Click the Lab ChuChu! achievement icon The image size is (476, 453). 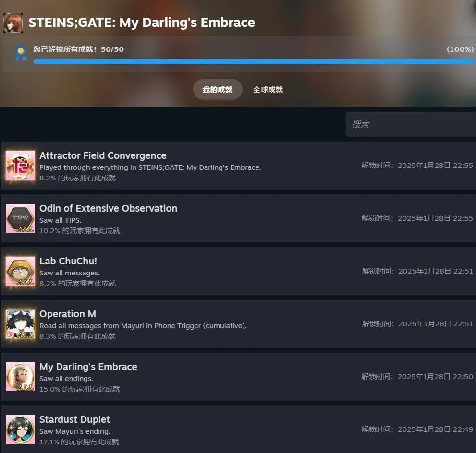20,271
